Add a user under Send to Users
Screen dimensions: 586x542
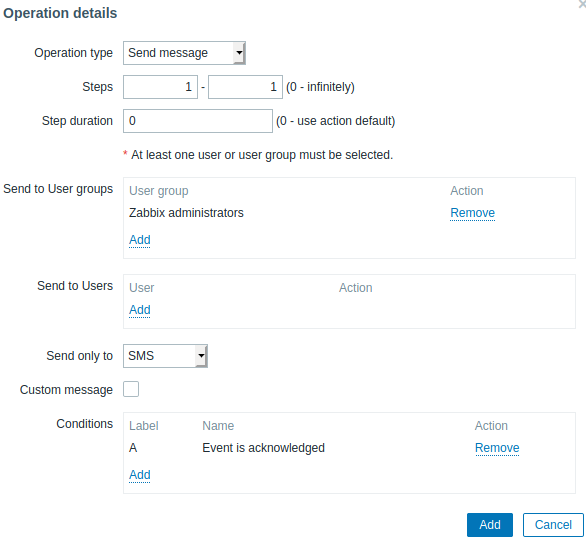[140, 310]
